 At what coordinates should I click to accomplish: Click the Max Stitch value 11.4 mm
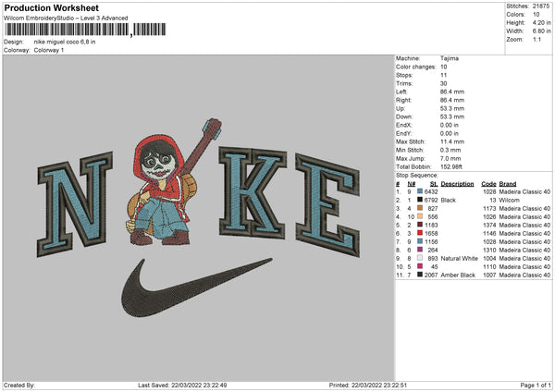(452, 141)
